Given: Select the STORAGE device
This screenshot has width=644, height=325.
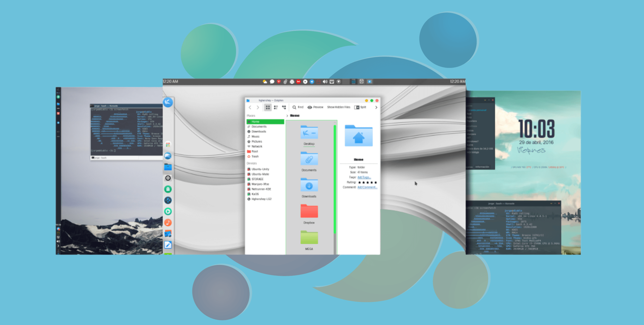Looking at the screenshot, I should pyautogui.click(x=265, y=179).
